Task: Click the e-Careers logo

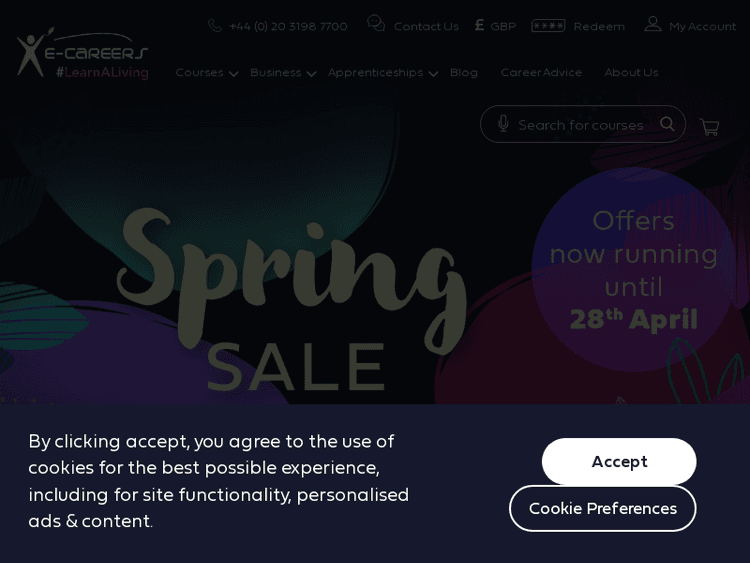Action: pyautogui.click(x=82, y=54)
